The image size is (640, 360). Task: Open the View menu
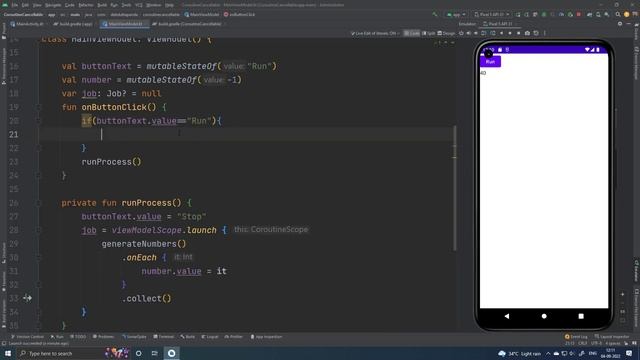(x=37, y=5)
